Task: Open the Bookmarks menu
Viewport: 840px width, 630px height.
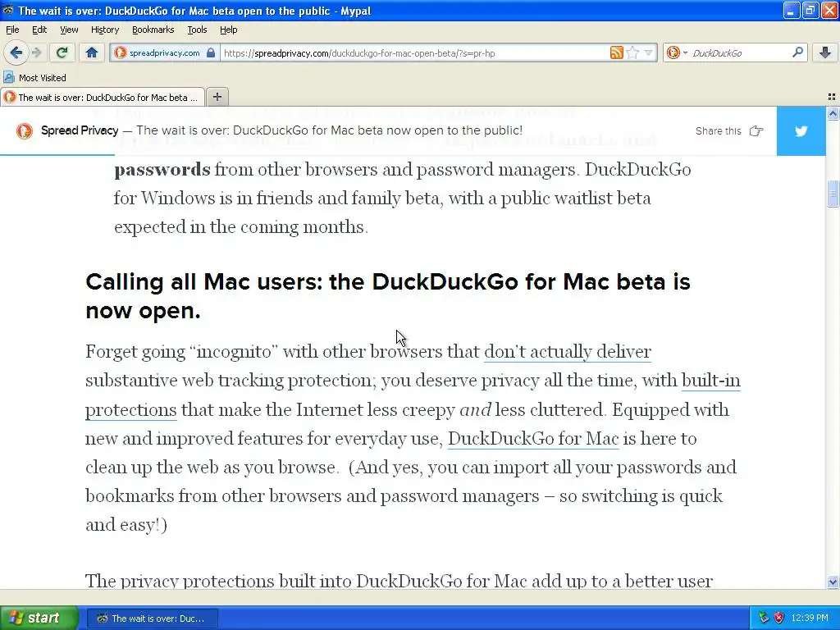Action: 153,30
